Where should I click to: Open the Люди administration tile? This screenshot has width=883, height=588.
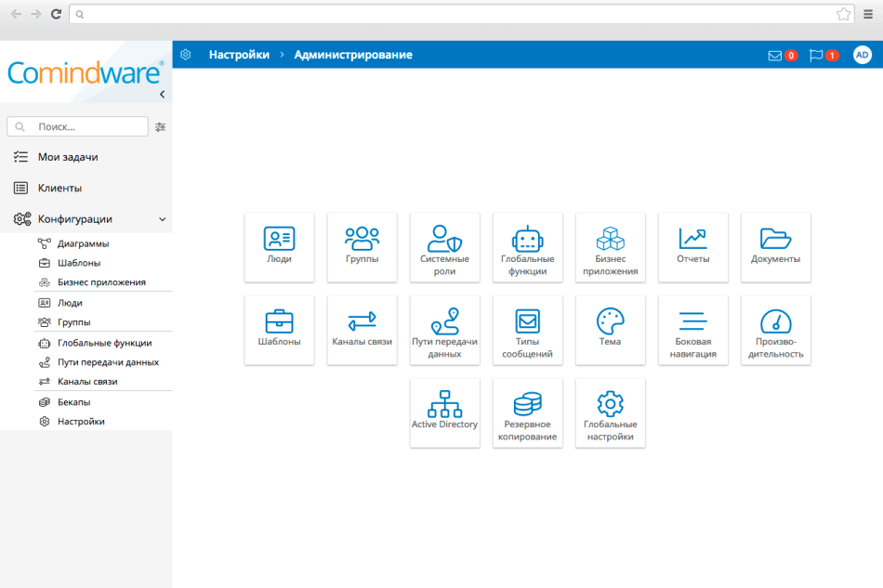tap(279, 247)
